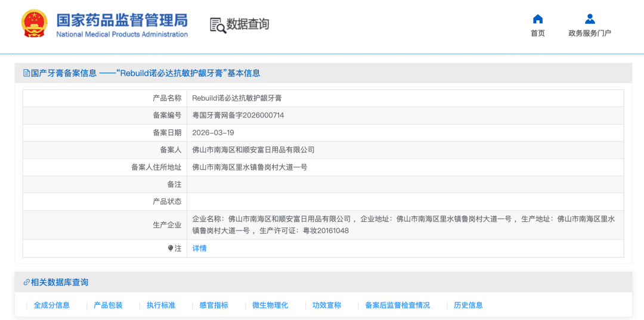Click the 备案人 row label
Screen dimensions: 644x320
pyautogui.click(x=171, y=150)
